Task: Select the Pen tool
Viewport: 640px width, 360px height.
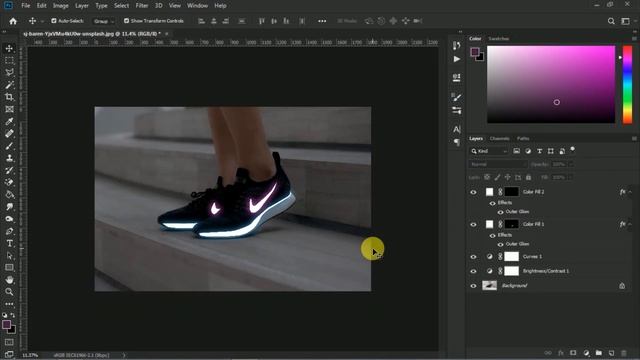Action: [x=9, y=231]
